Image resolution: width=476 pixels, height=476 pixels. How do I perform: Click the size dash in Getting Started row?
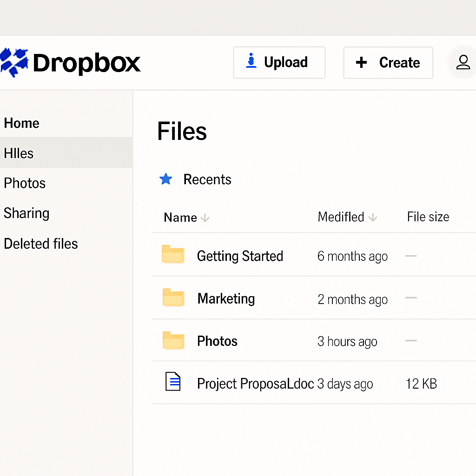(411, 256)
